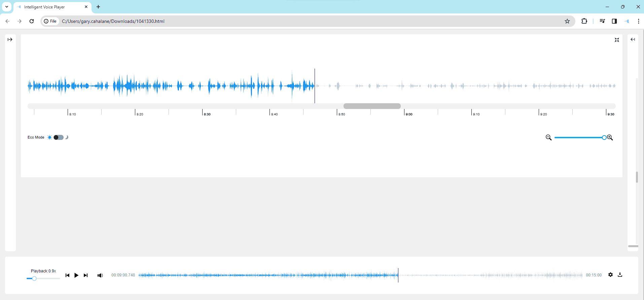The image size is (644, 300).
Task: Click the 00:15:00 total duration text
Action: (x=594, y=275)
